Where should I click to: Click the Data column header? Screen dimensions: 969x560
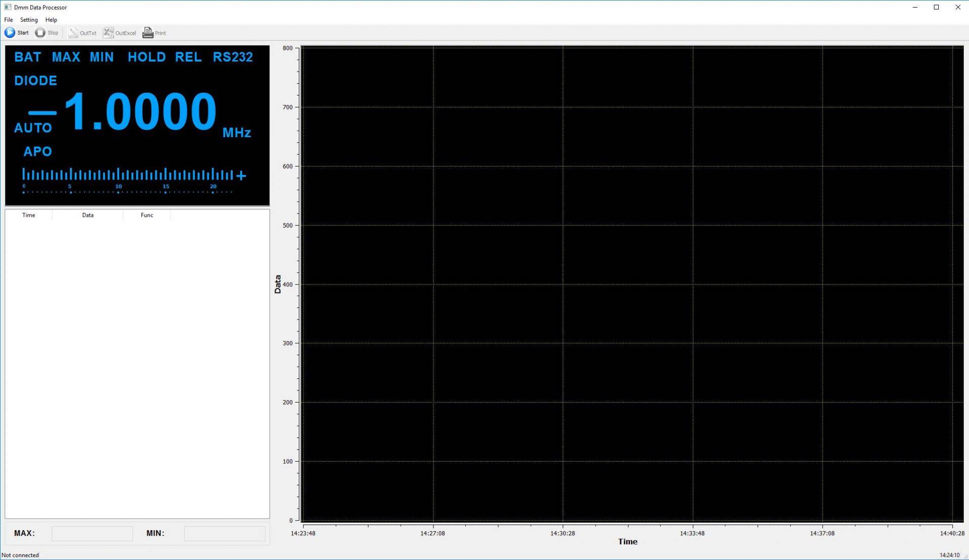(x=88, y=215)
